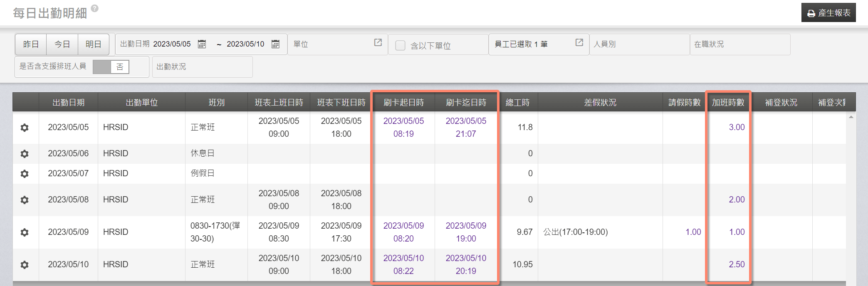The height and width of the screenshot is (286, 868).
Task: Sort by 出勤日期 column header
Action: point(68,102)
